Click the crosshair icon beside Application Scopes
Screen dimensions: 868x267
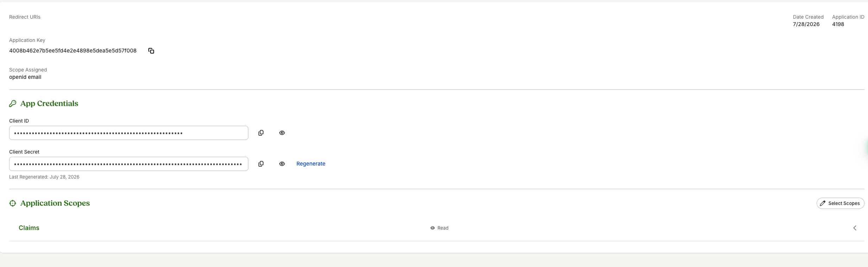point(13,203)
